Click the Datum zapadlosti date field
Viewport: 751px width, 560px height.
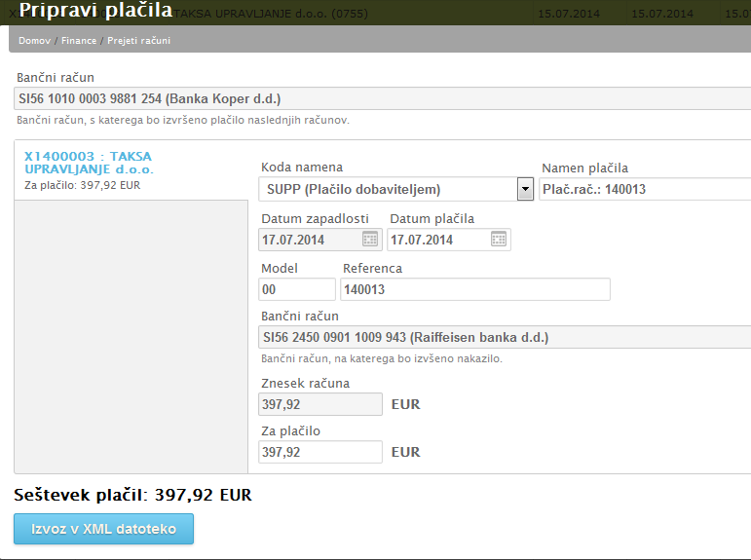(x=309, y=240)
